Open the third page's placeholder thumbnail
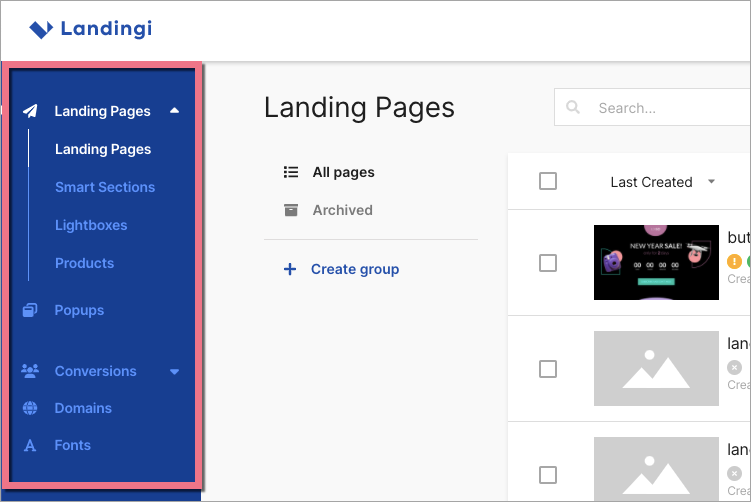Screen dimensions: 751x502 [x=656, y=469]
